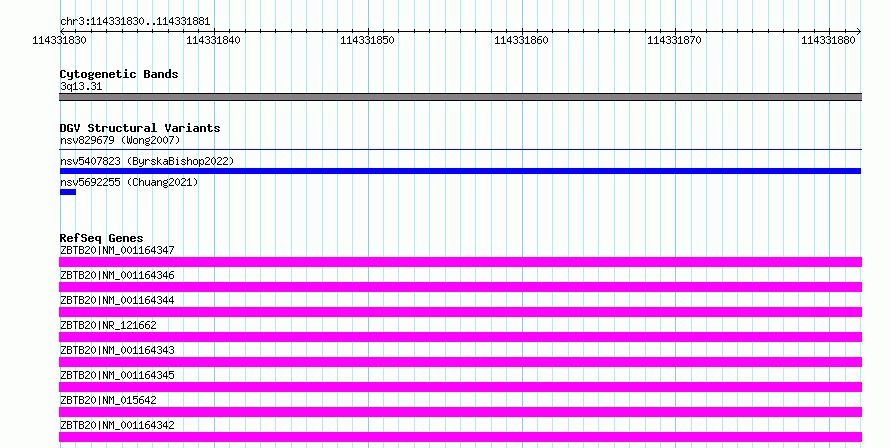890x448 pixels.
Task: Select the magenta bar for NM_001164342
Action: 460,437
